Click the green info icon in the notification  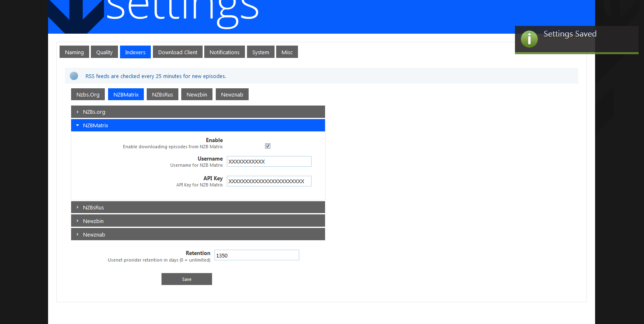[x=529, y=39]
